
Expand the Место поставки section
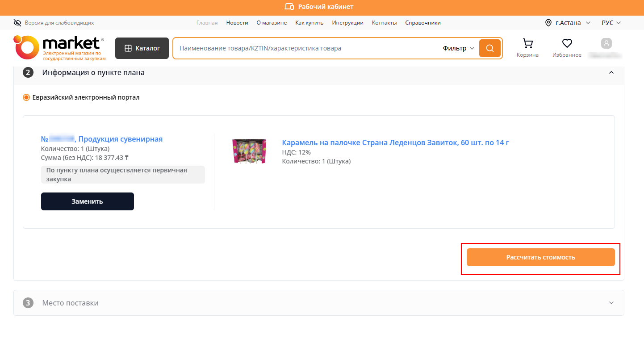[x=611, y=303]
